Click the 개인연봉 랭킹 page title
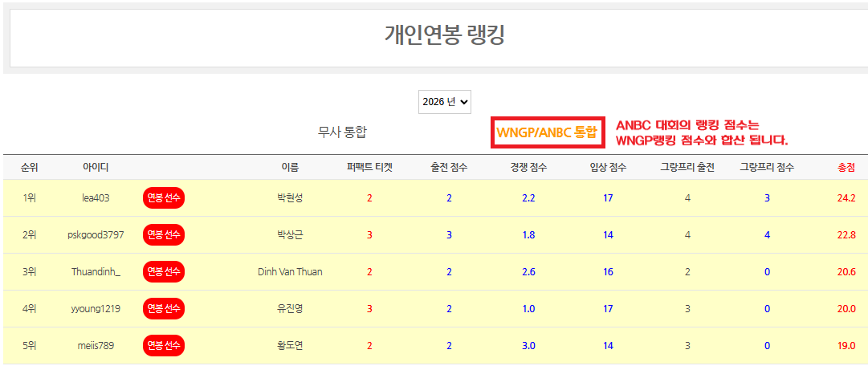Image resolution: width=868 pixels, height=366 pixels. tap(444, 35)
